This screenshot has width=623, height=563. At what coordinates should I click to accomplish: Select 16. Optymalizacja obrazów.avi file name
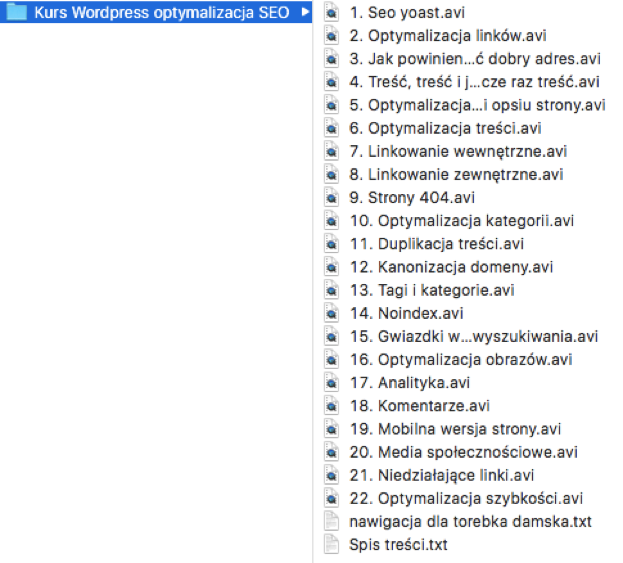[461, 360]
